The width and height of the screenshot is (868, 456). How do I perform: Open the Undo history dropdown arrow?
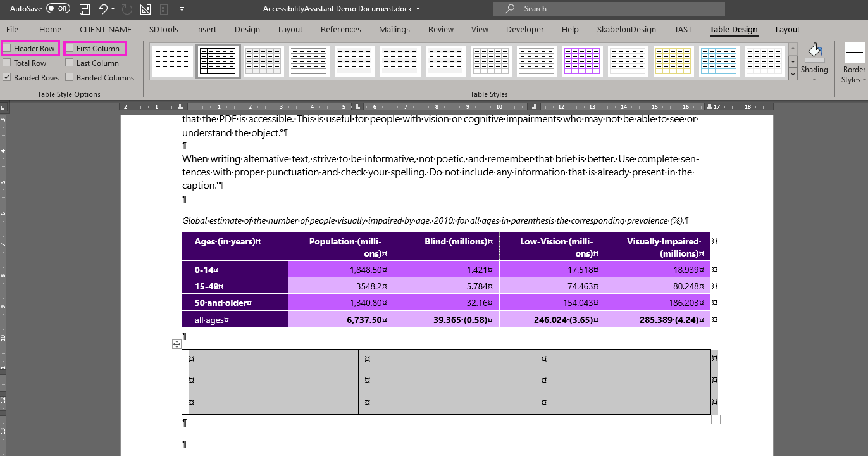pyautogui.click(x=113, y=9)
